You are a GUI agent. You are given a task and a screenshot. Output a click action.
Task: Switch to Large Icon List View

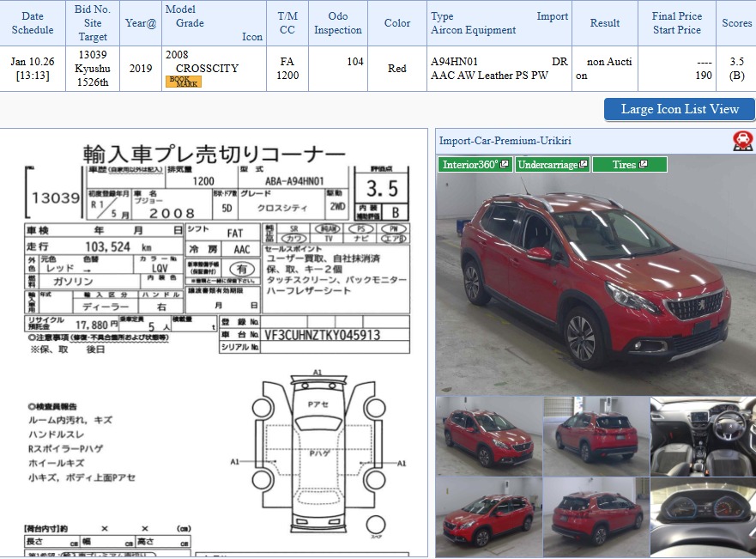[680, 110]
